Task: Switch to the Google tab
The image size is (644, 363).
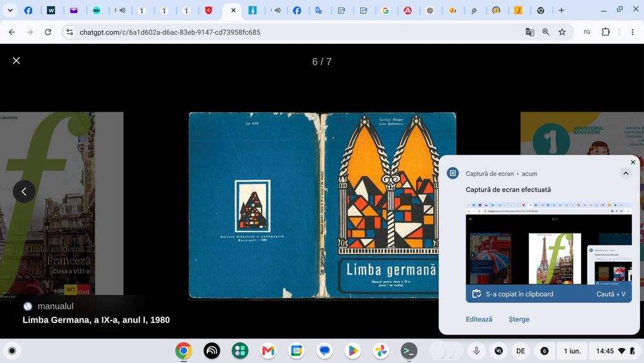Action: click(x=385, y=11)
